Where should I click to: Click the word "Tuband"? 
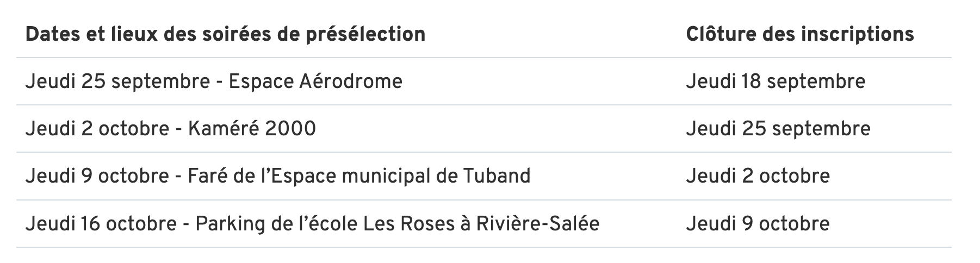pyautogui.click(x=497, y=176)
